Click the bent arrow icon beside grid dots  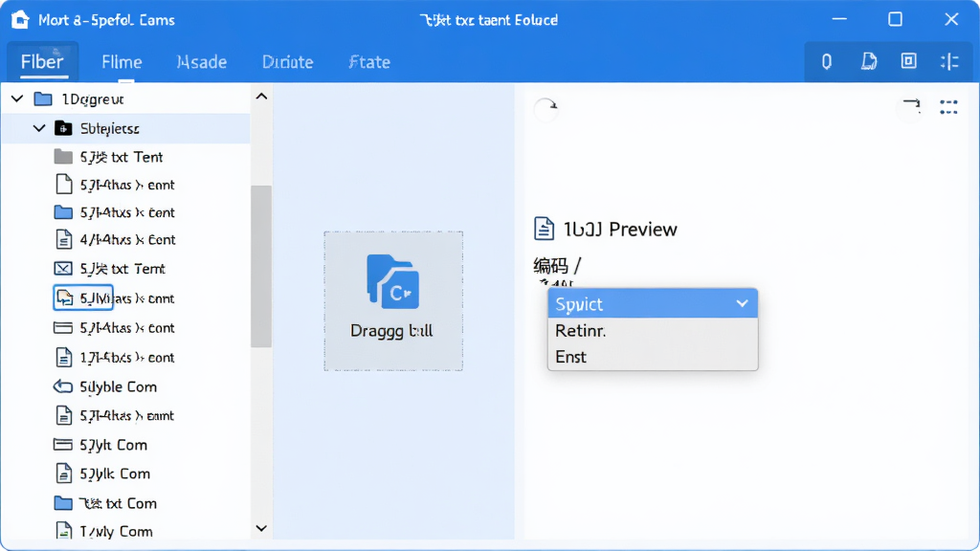[912, 106]
